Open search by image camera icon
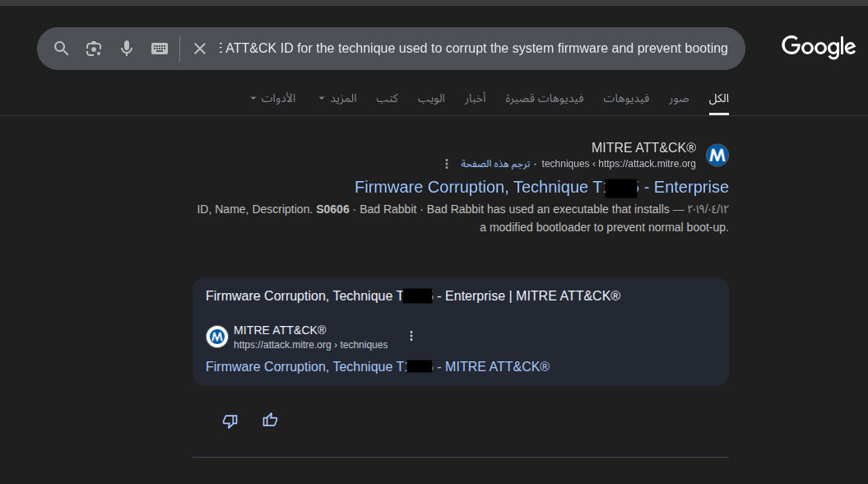 pos(94,49)
